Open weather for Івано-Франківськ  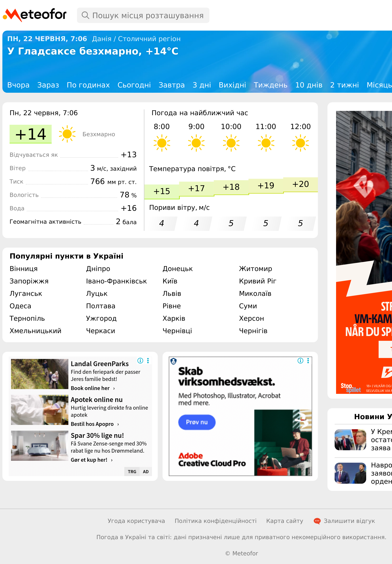coord(116,281)
